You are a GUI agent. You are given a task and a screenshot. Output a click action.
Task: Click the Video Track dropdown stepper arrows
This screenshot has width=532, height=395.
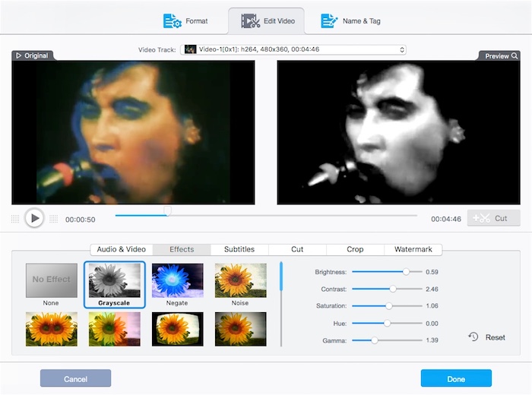pos(402,49)
